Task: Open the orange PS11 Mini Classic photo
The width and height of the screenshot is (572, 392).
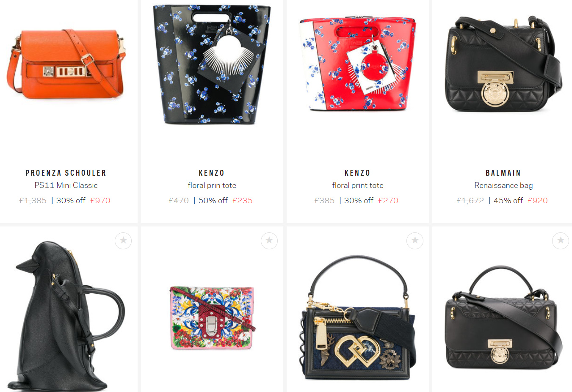Action: tap(66, 63)
